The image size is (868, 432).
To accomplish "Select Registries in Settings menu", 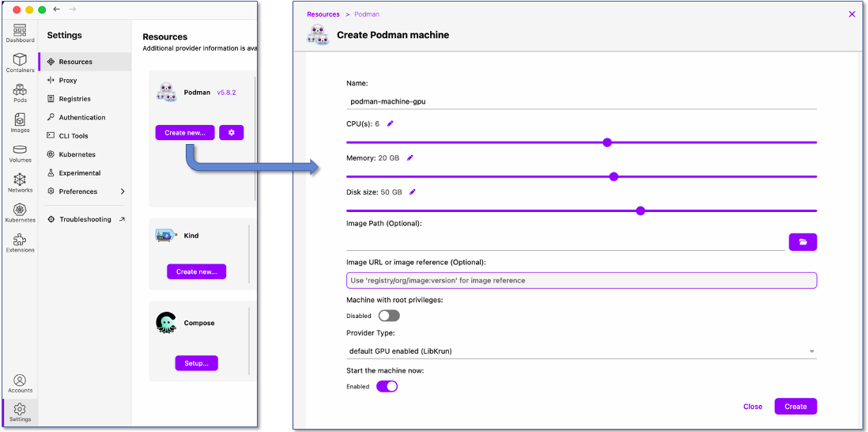I will point(85,99).
